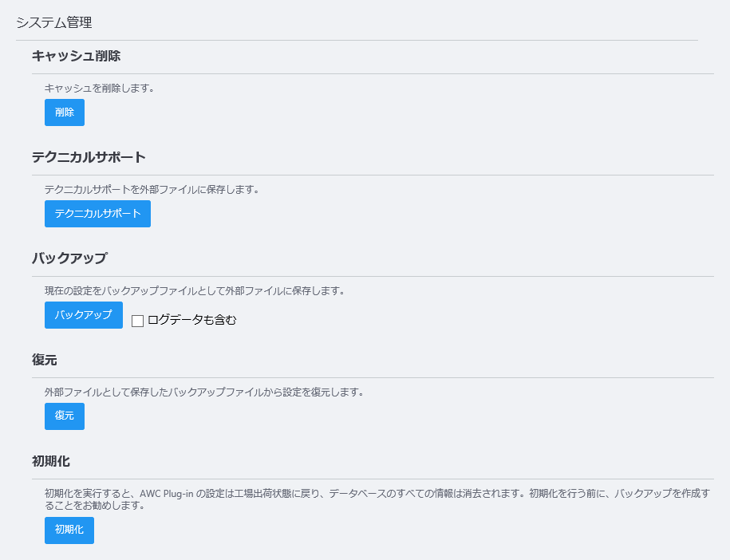Click the 初期化 initialize button
730x560 pixels.
69,530
